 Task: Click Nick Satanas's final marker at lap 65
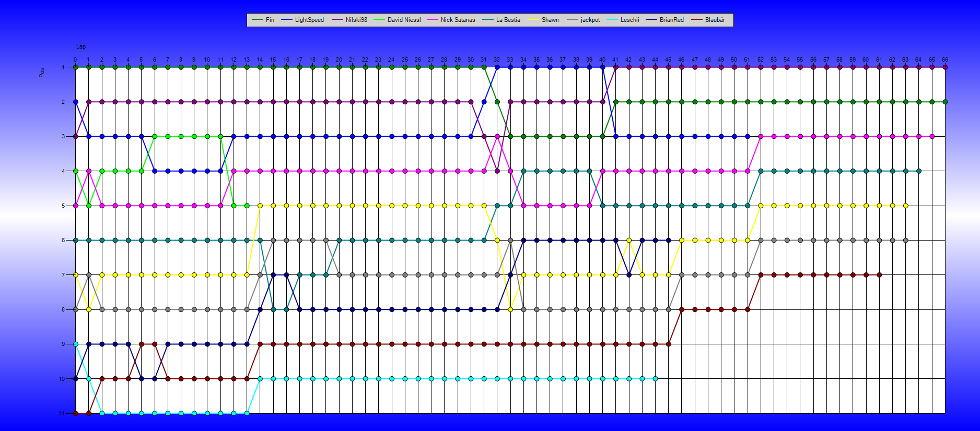pos(932,136)
